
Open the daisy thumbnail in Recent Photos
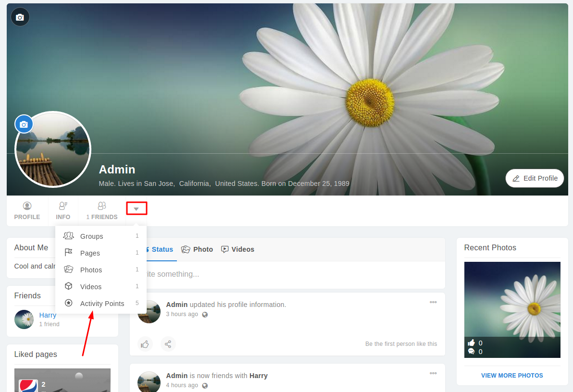point(512,309)
